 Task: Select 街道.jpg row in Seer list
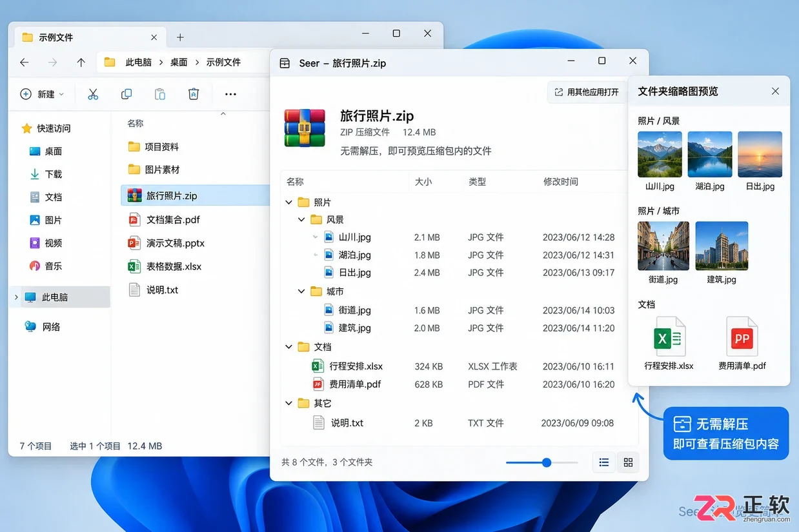pyautogui.click(x=454, y=310)
